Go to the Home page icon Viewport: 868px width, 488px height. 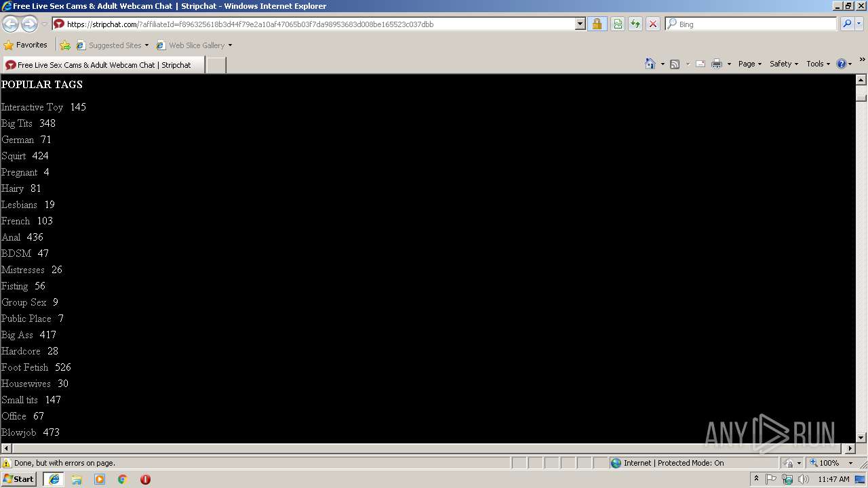tap(650, 64)
